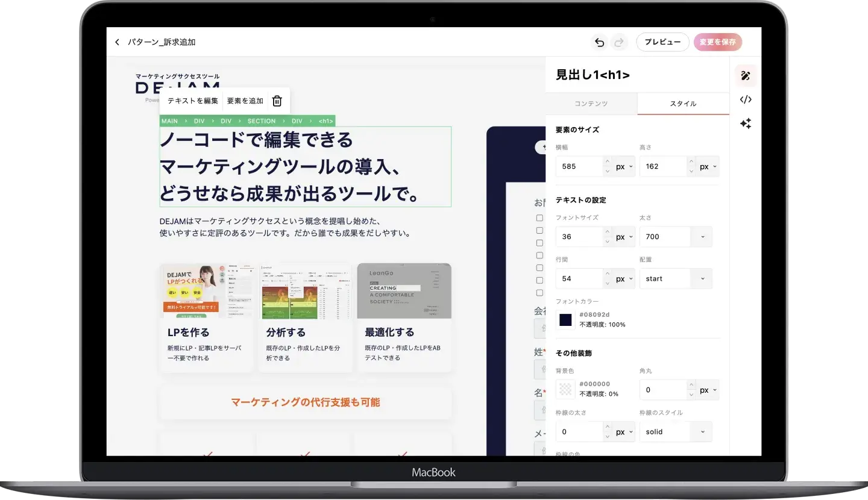
Task: Click the undo arrow icon
Action: pyautogui.click(x=599, y=42)
